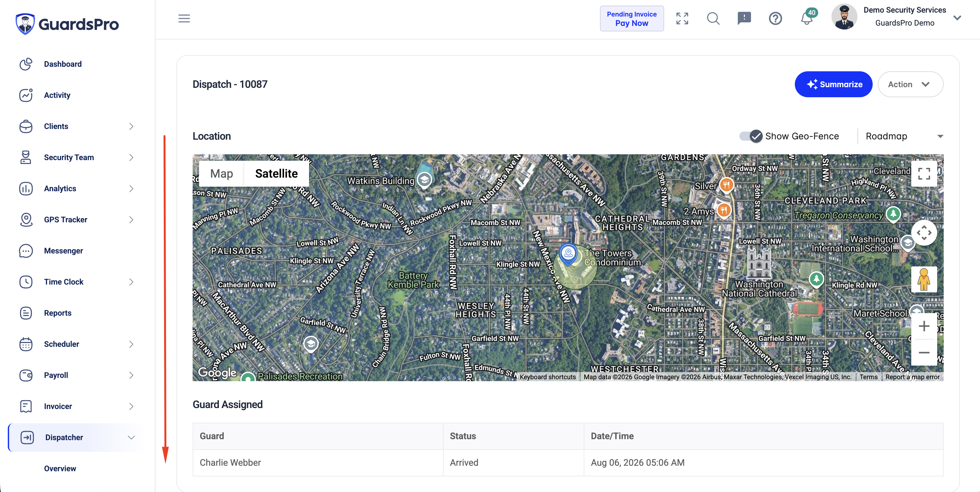This screenshot has width=980, height=492.
Task: Click the Dashboard sidebar icon
Action: click(x=26, y=64)
